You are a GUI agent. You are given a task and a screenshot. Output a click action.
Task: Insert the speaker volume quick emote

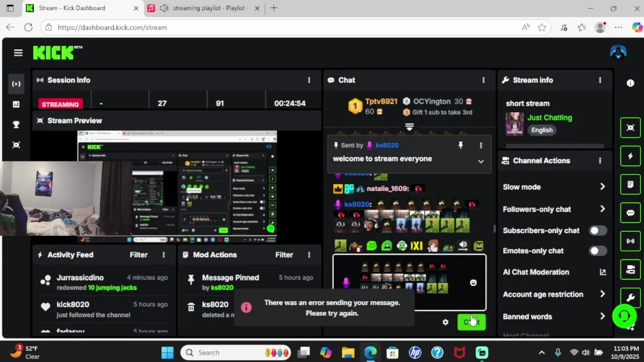click(x=463, y=246)
